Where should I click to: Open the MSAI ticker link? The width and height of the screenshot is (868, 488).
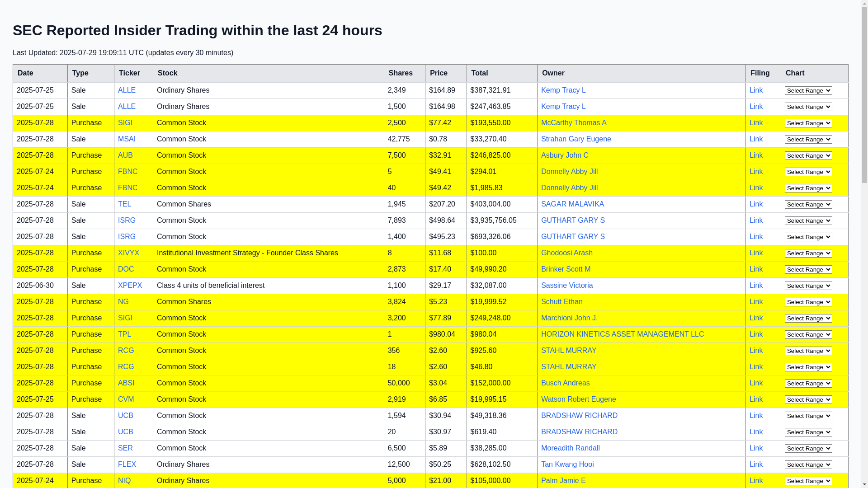pyautogui.click(x=127, y=139)
